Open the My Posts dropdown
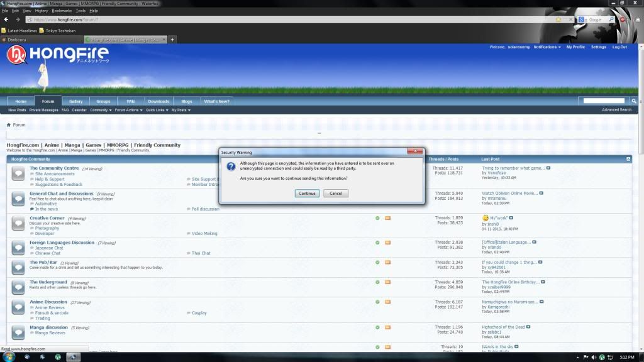The image size is (644, 362). 180,110
